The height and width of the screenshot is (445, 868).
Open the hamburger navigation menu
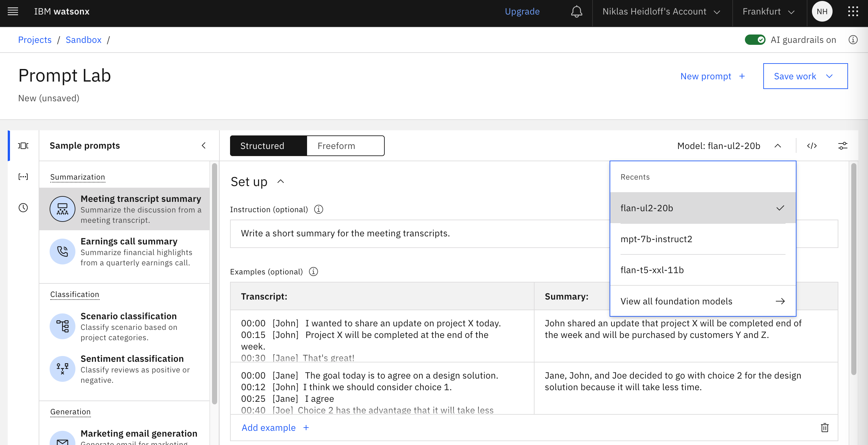(x=13, y=12)
